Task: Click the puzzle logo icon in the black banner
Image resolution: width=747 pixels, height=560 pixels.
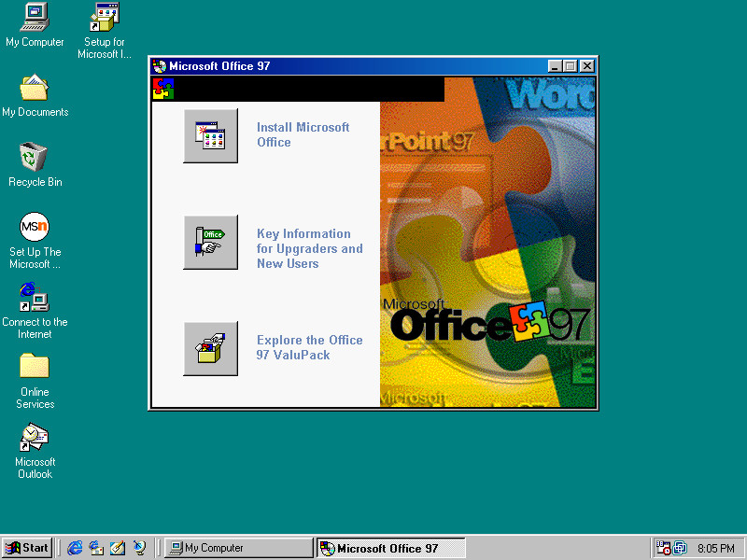Action: pyautogui.click(x=163, y=89)
